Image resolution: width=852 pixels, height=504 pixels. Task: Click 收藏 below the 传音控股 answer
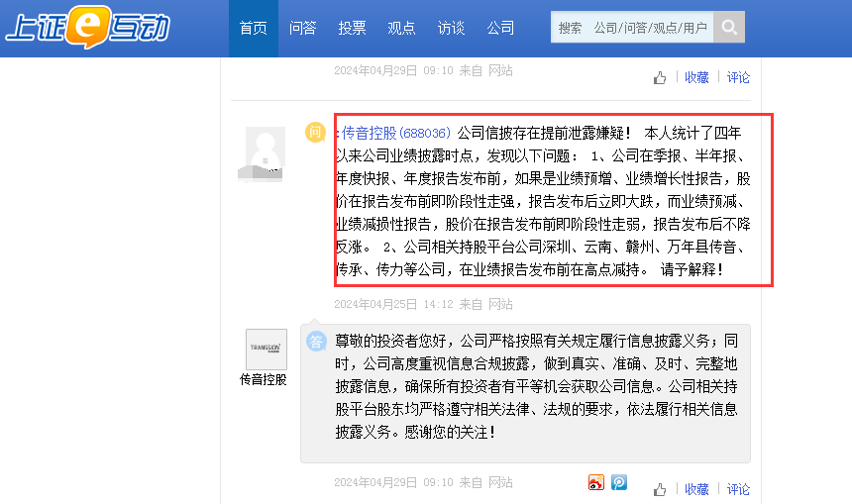pos(696,489)
